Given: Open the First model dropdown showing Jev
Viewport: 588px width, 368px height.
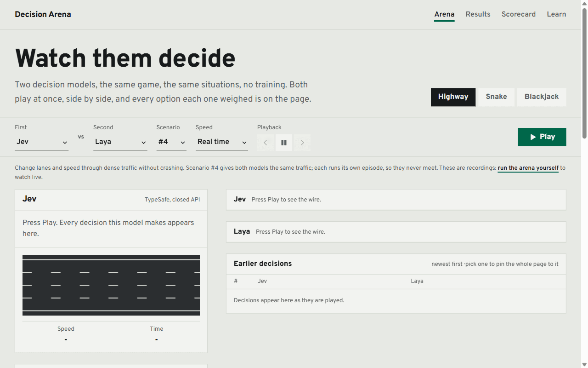Looking at the screenshot, I should [41, 142].
